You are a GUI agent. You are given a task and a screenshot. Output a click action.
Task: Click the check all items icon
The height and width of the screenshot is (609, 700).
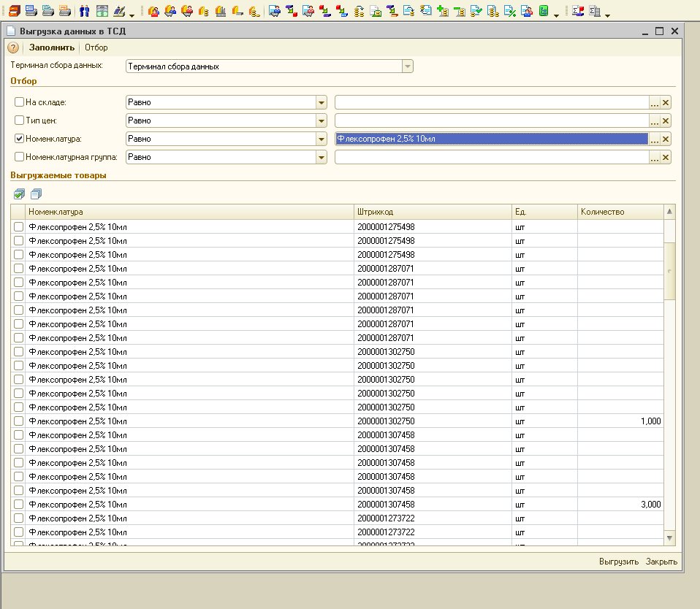click(x=19, y=194)
